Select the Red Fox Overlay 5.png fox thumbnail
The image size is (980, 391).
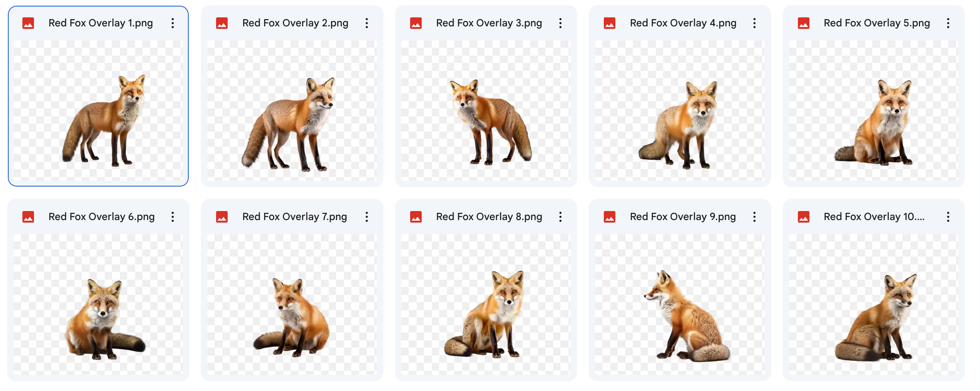[x=873, y=110]
